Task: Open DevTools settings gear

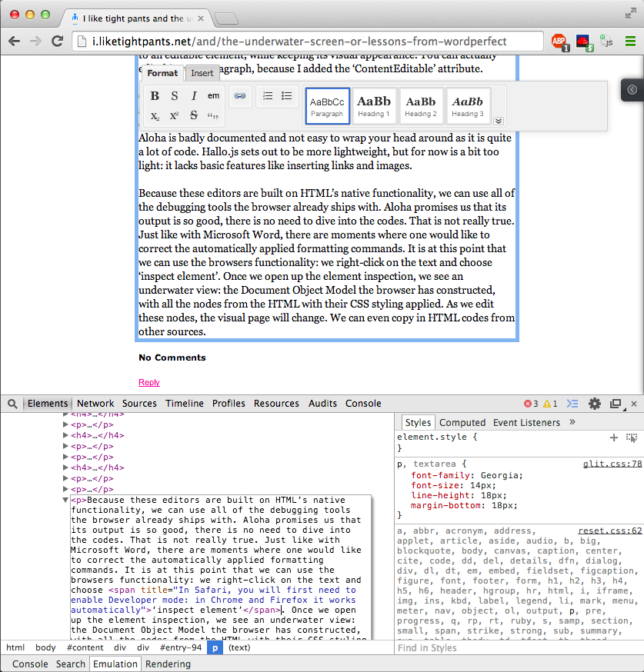Action: pyautogui.click(x=594, y=404)
